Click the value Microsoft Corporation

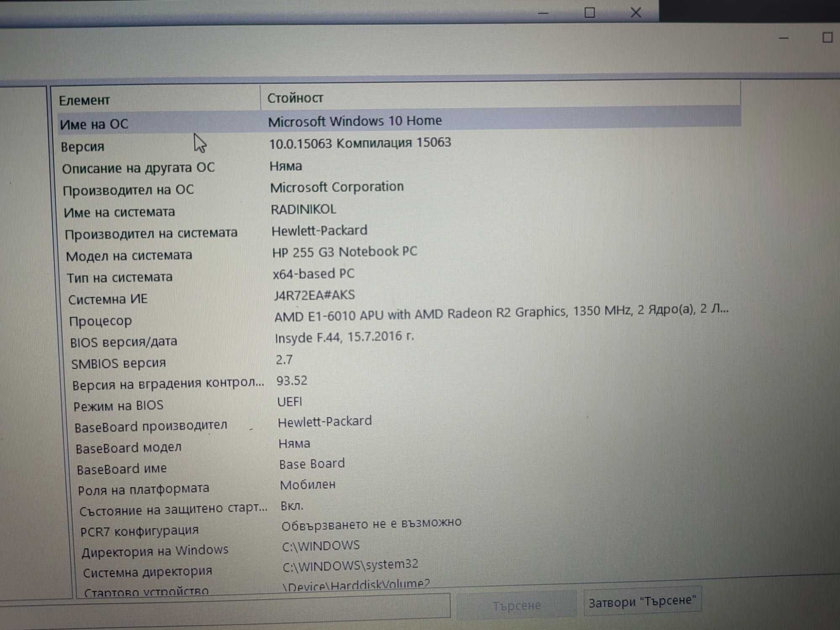[x=337, y=187]
